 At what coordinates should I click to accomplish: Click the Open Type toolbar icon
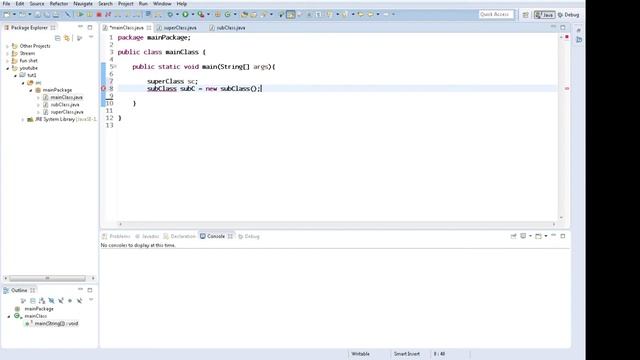244,14
